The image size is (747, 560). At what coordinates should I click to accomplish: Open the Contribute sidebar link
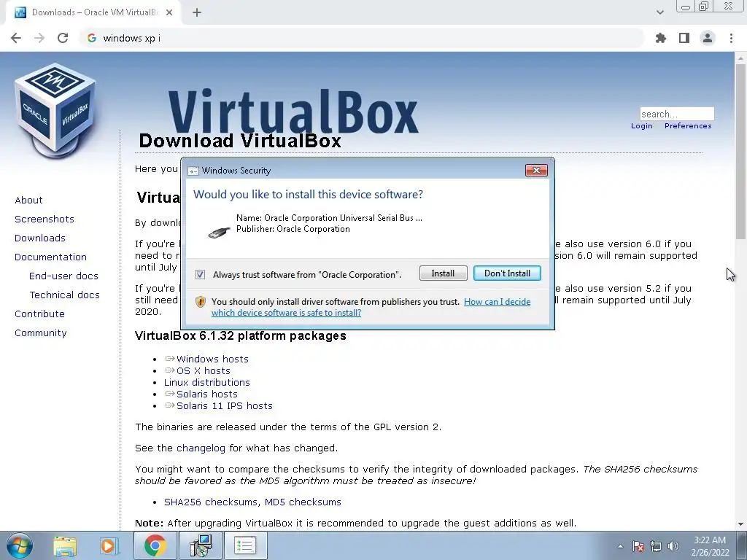coord(39,314)
